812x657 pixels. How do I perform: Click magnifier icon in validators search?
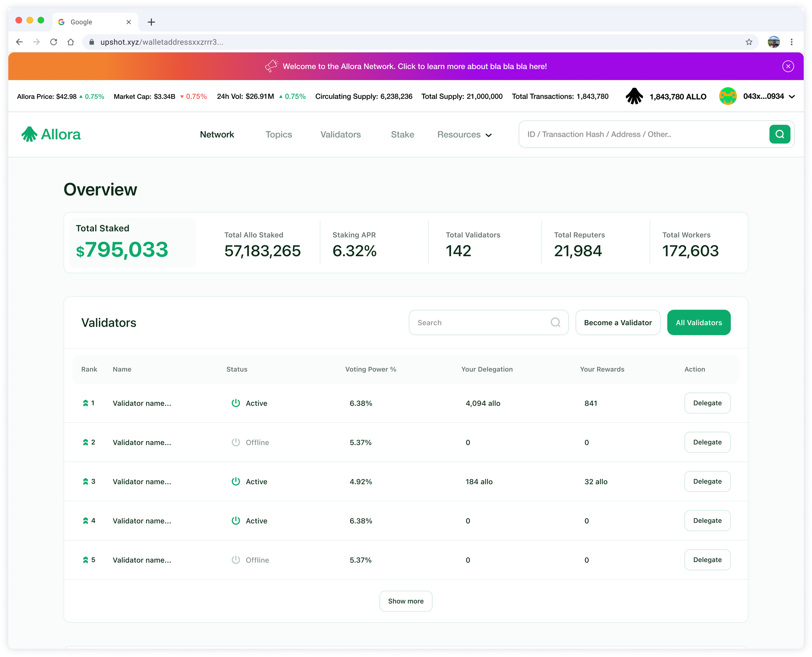(555, 322)
